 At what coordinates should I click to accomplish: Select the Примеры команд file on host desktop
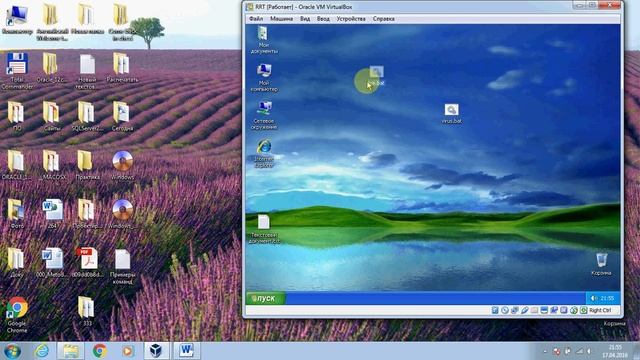(x=122, y=266)
